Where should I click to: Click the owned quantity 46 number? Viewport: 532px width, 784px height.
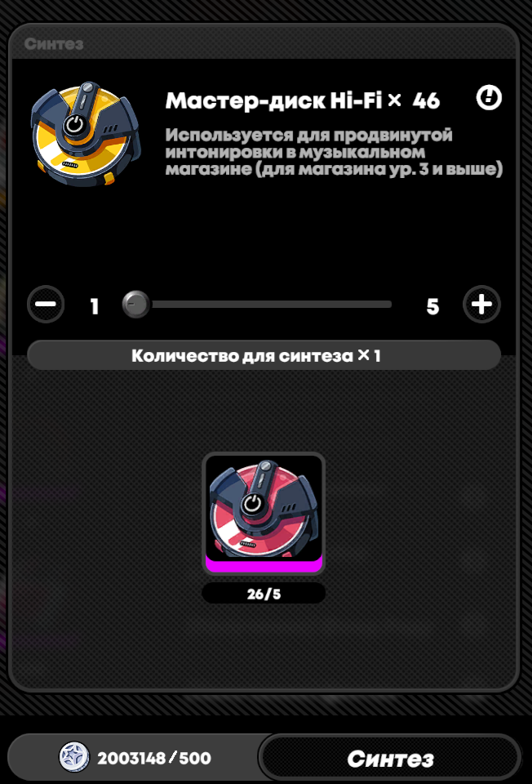[426, 100]
